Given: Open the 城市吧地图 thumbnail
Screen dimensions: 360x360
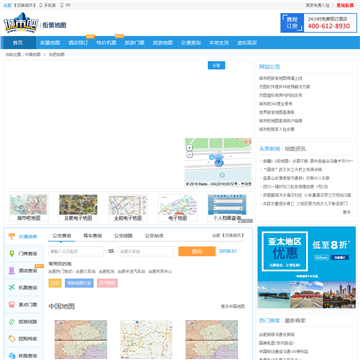Looking at the screenshot, I should [29, 208].
